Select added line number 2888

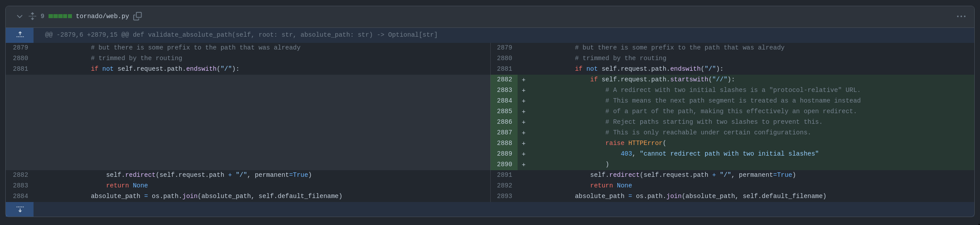(x=504, y=143)
